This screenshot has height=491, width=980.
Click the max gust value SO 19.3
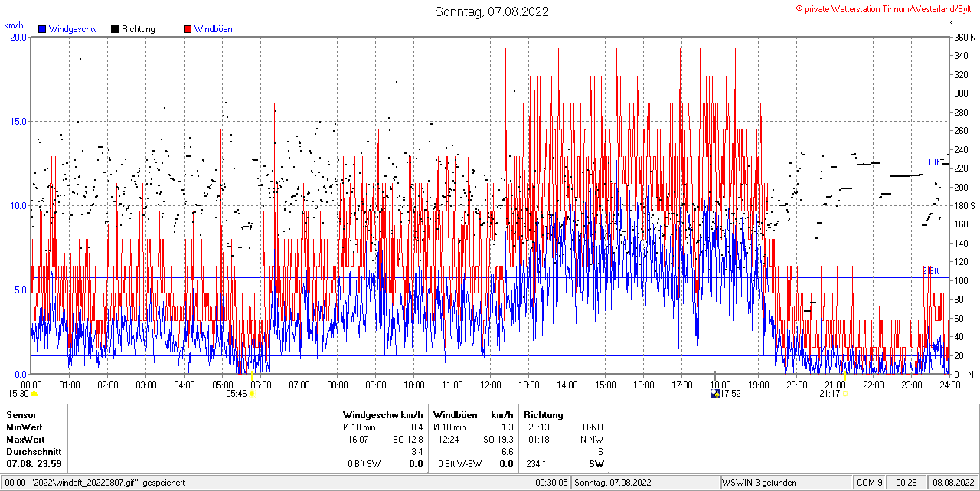coord(498,440)
